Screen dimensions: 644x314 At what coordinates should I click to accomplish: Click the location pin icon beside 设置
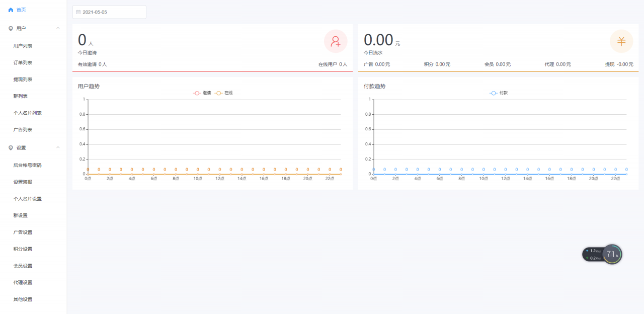point(11,147)
